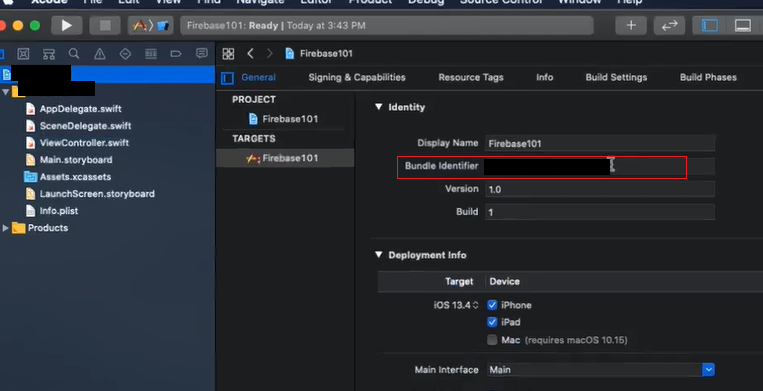Open the Resource Tags tab
Screen dimensions: 763x391
[x=471, y=77]
